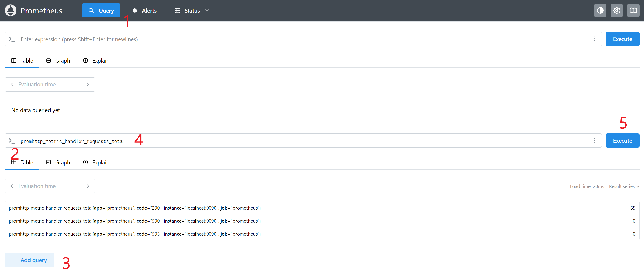Viewport: 644px width, 271px height.
Task: Toggle the light/dark theme icon
Action: point(600,11)
